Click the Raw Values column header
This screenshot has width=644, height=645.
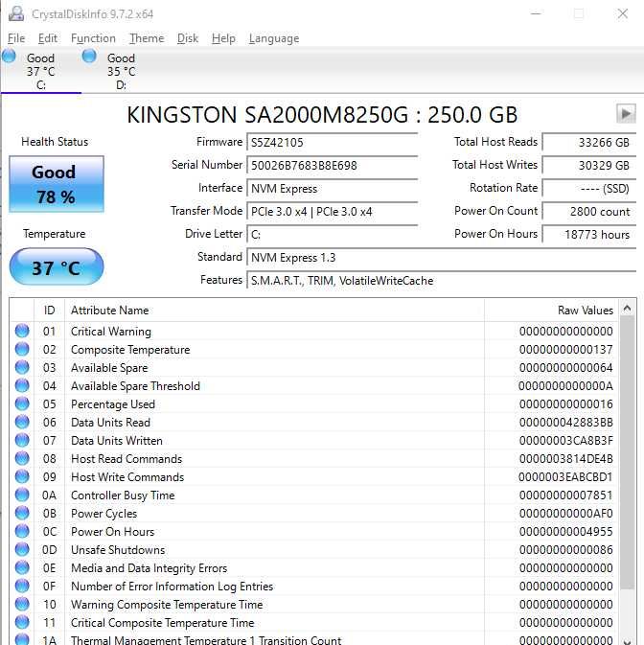pos(551,311)
